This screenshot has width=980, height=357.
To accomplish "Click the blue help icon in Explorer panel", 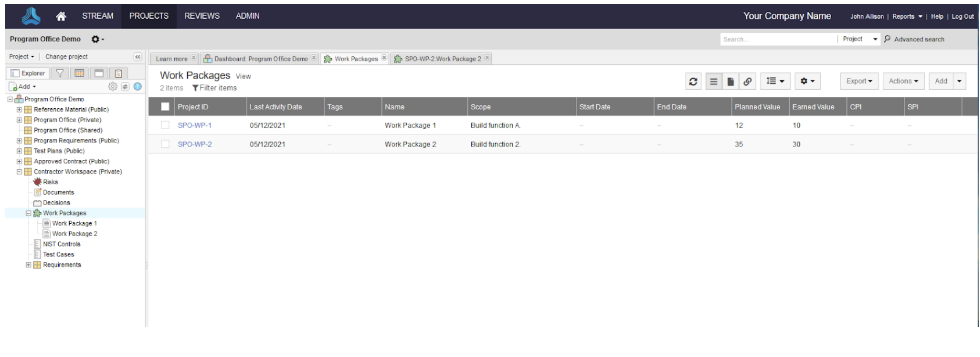I will [137, 87].
